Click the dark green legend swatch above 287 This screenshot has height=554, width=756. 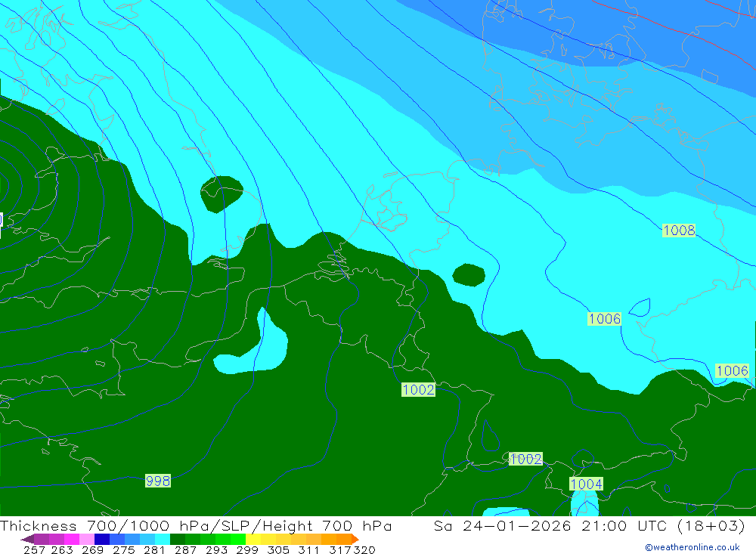point(178,539)
